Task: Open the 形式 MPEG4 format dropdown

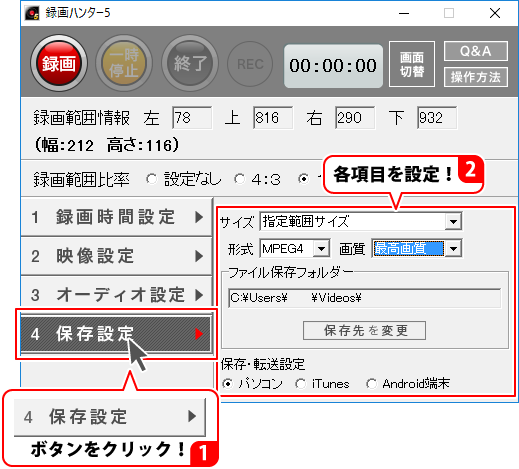Action: [321, 248]
